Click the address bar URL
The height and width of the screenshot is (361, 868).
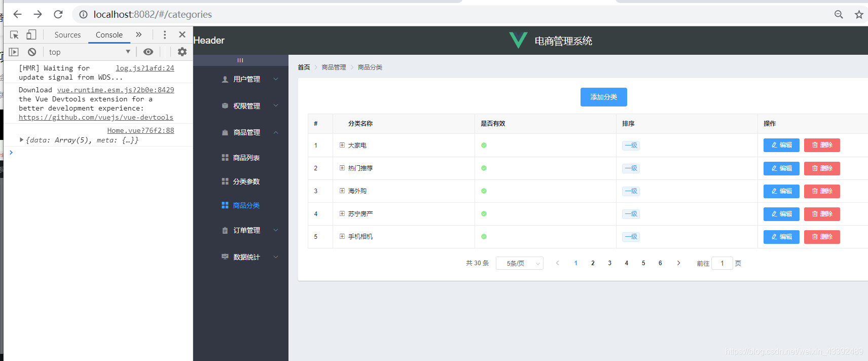click(153, 14)
